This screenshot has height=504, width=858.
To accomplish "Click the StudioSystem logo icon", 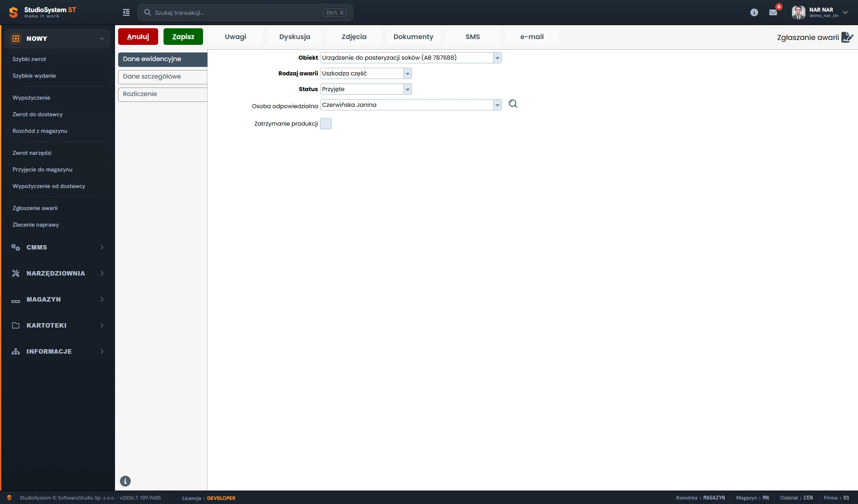I will coord(13,13).
